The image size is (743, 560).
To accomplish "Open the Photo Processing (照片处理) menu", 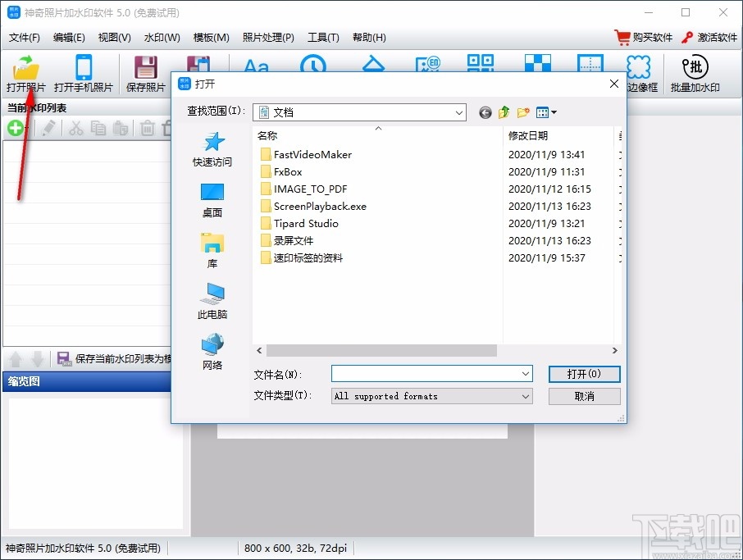I will [x=268, y=38].
